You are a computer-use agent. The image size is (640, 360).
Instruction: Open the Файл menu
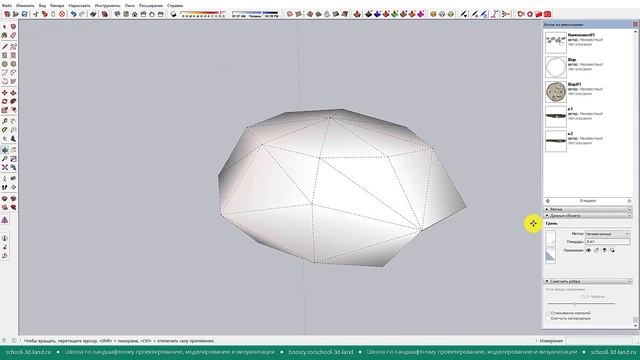(7, 6)
